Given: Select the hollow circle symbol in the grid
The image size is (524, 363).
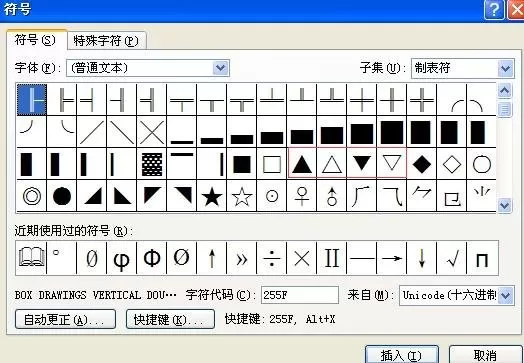Looking at the screenshot, I should coord(482,164).
